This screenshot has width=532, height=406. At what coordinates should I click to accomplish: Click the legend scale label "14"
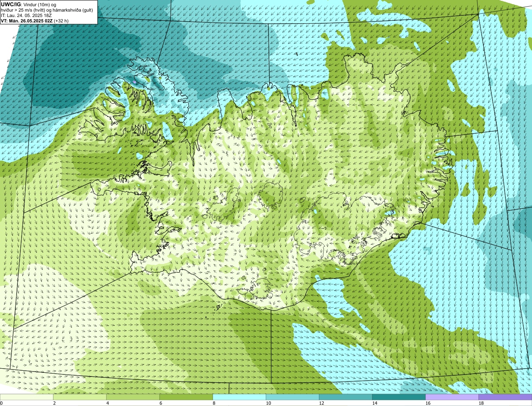tap(375, 403)
